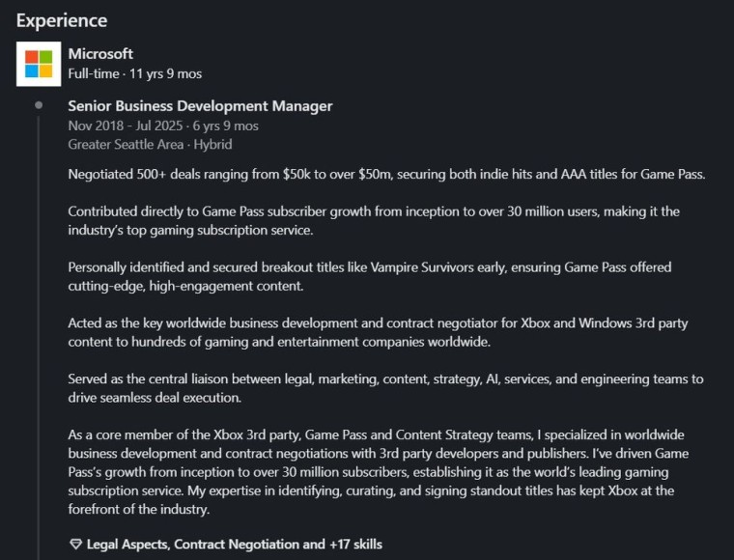Click the Microsoft company logo

(x=39, y=64)
